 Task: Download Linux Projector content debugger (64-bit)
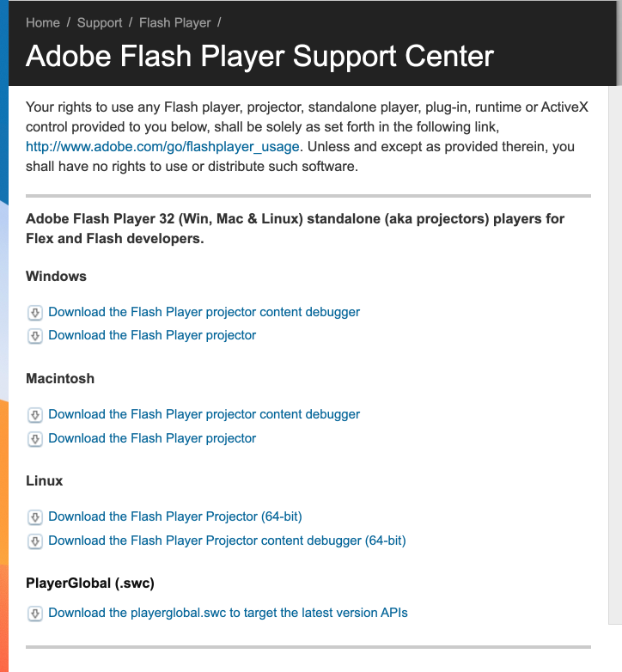pyautogui.click(x=227, y=541)
